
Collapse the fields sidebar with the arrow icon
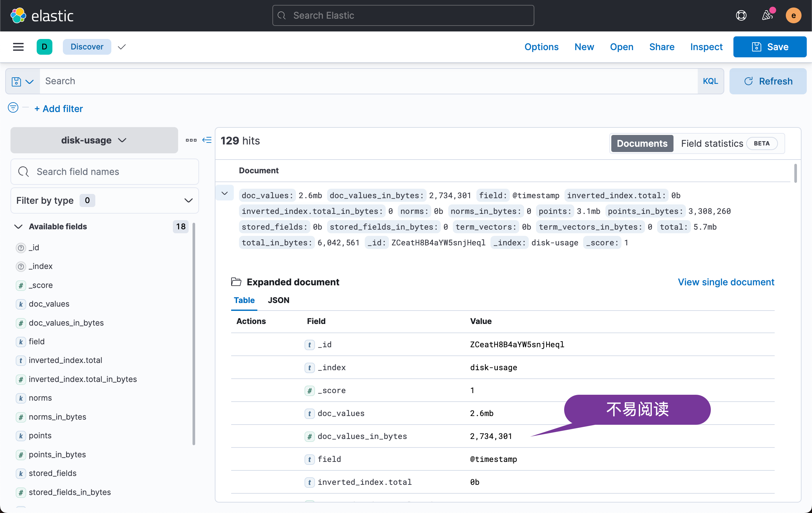(x=207, y=140)
